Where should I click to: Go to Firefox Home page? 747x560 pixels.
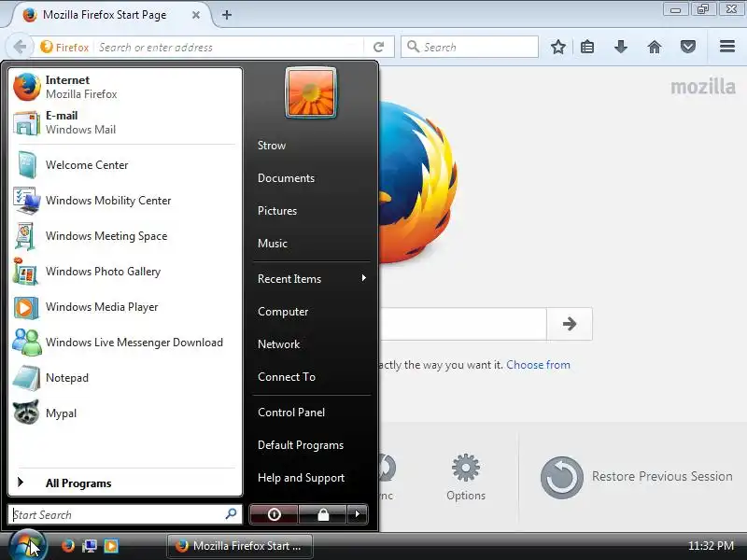[655, 47]
